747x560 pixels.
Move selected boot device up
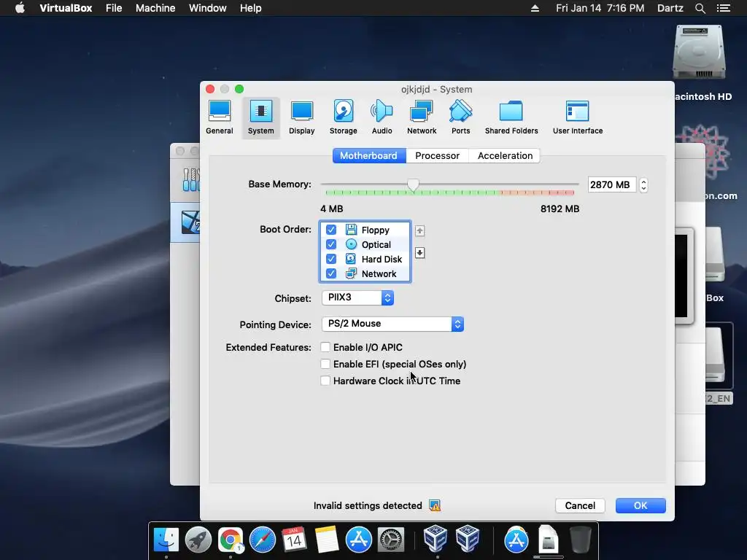[419, 231]
